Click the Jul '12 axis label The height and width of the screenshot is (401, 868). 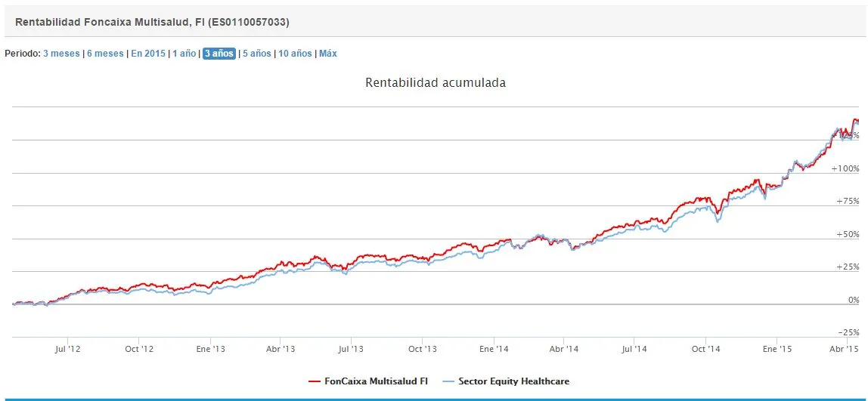[x=67, y=349]
